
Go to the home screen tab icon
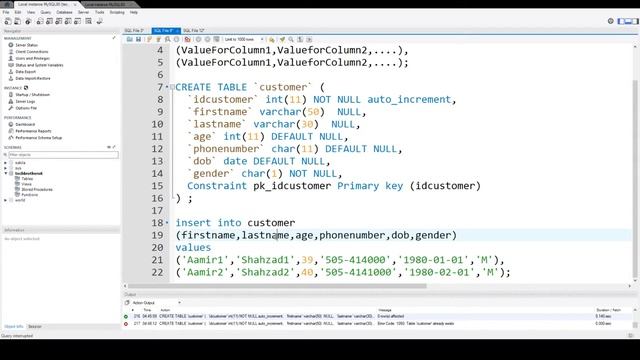pyautogui.click(x=7, y=4)
